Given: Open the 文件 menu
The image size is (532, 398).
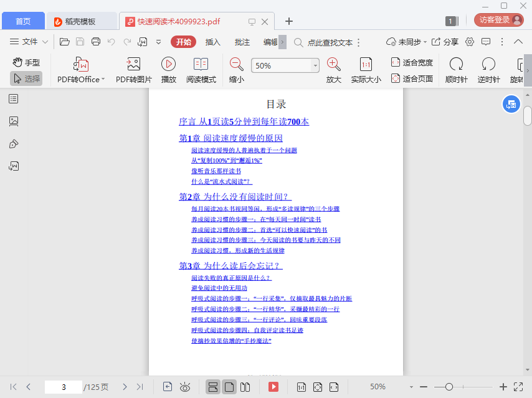Looking at the screenshot, I should pyautogui.click(x=29, y=42).
